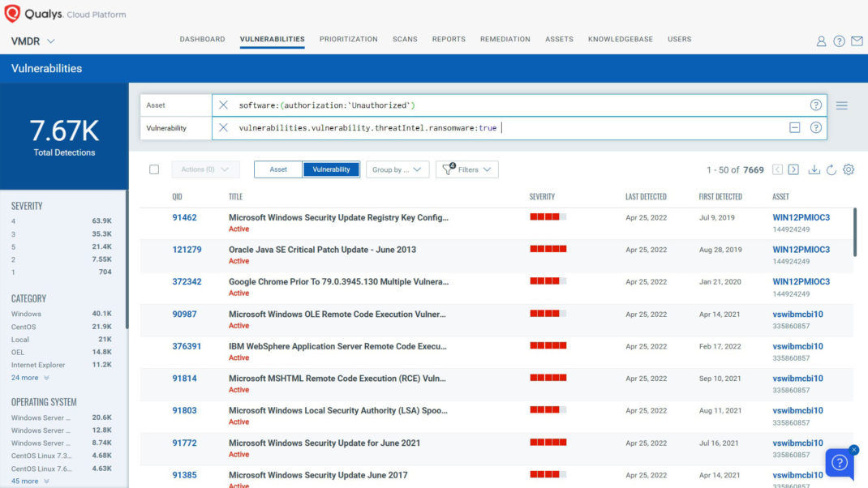
Task: Open the Assets tab
Action: (x=559, y=39)
